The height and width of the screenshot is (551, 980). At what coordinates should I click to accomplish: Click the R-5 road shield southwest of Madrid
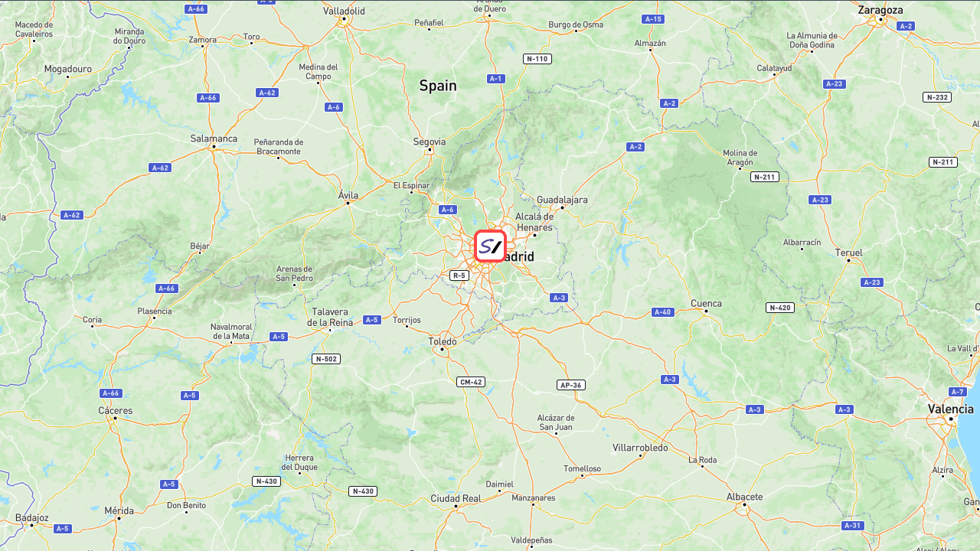click(459, 275)
